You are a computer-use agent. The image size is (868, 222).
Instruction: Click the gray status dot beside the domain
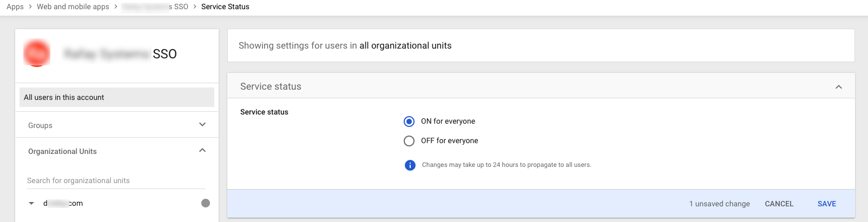click(206, 203)
